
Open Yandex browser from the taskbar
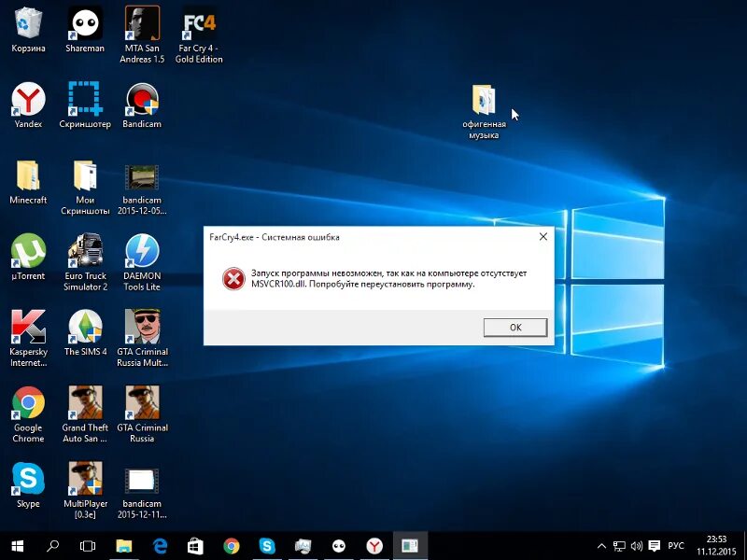[x=375, y=546]
